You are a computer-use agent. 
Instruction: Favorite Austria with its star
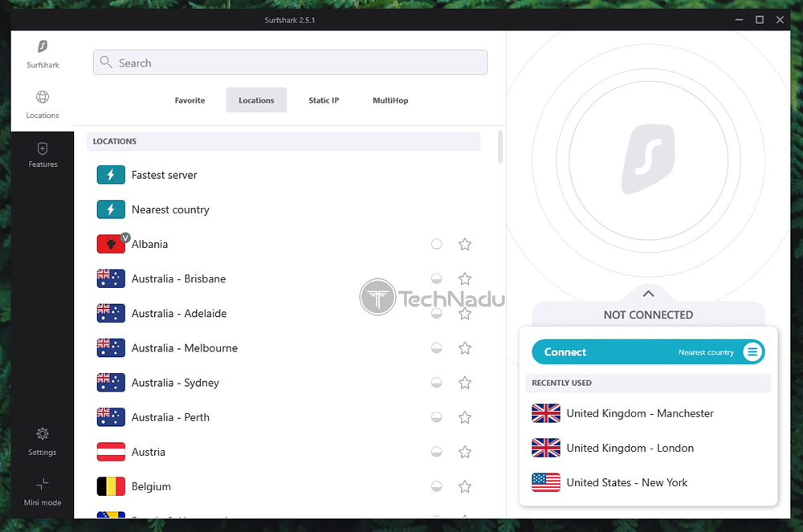[x=465, y=452]
